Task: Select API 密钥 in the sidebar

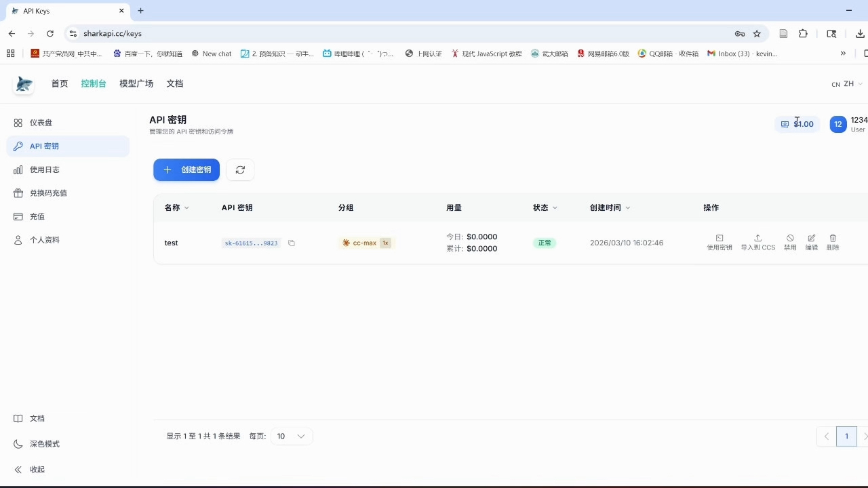Action: [x=68, y=146]
